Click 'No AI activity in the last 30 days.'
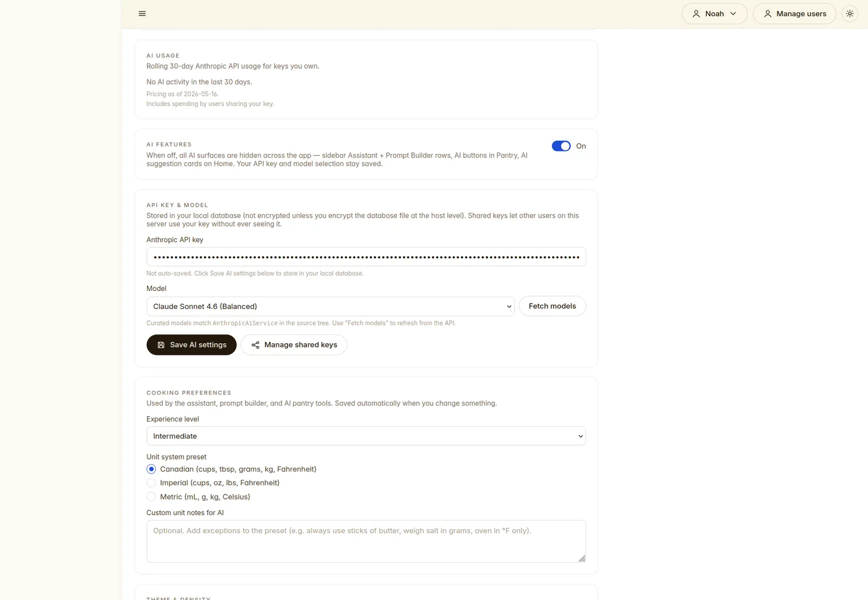 [x=199, y=82]
